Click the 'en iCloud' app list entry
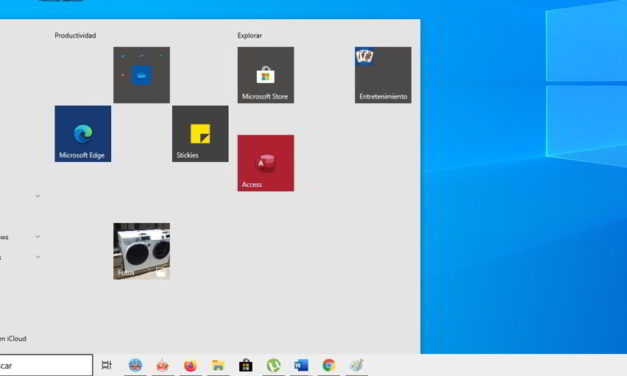627x376 pixels. [x=13, y=338]
